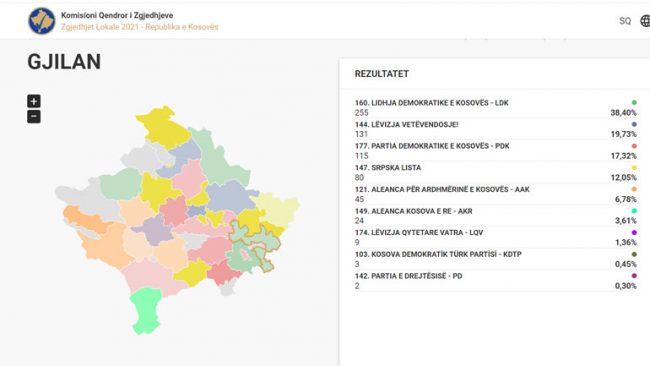The image size is (650, 366).
Task: Select the pale yellow easternmost municipality
Action: 279,209
